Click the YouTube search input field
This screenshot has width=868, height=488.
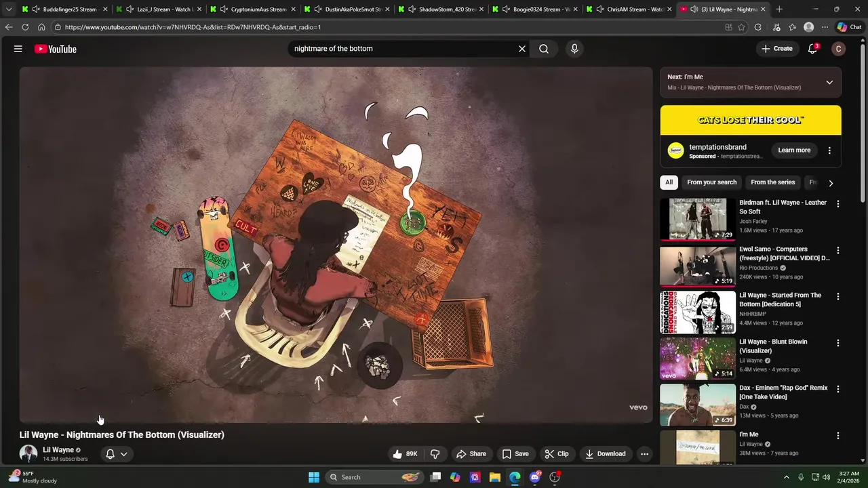[403, 49]
